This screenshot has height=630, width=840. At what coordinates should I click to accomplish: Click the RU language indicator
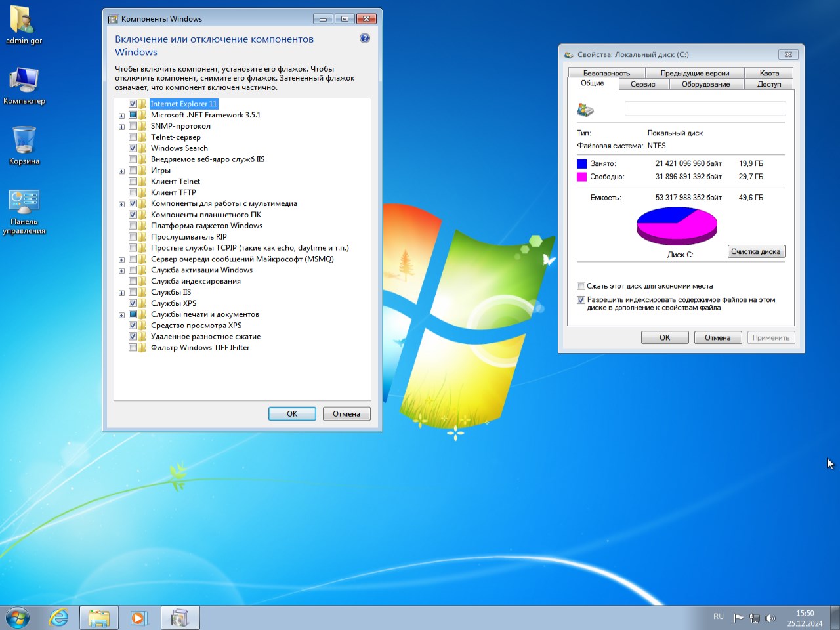click(719, 617)
